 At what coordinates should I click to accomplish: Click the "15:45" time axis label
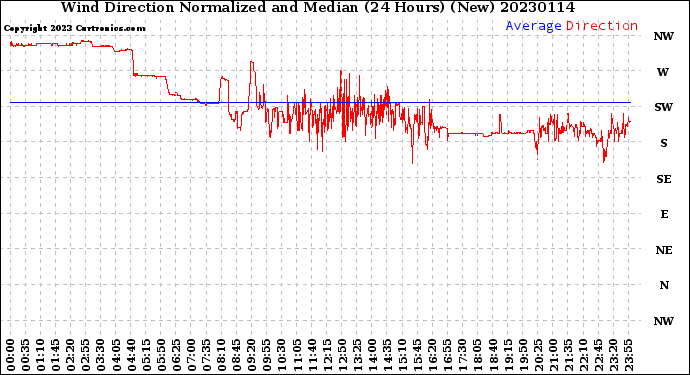[x=418, y=355]
